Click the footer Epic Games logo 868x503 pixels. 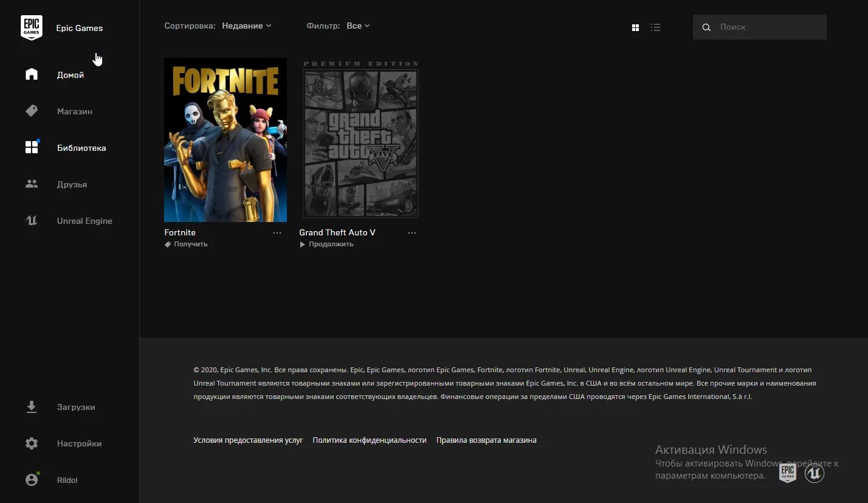click(x=788, y=473)
